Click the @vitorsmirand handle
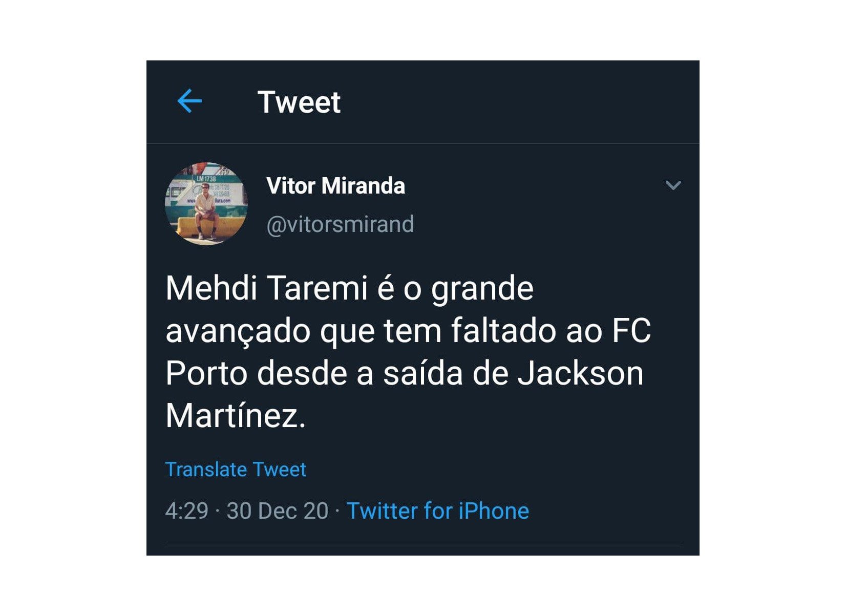The width and height of the screenshot is (846, 616). 340,224
